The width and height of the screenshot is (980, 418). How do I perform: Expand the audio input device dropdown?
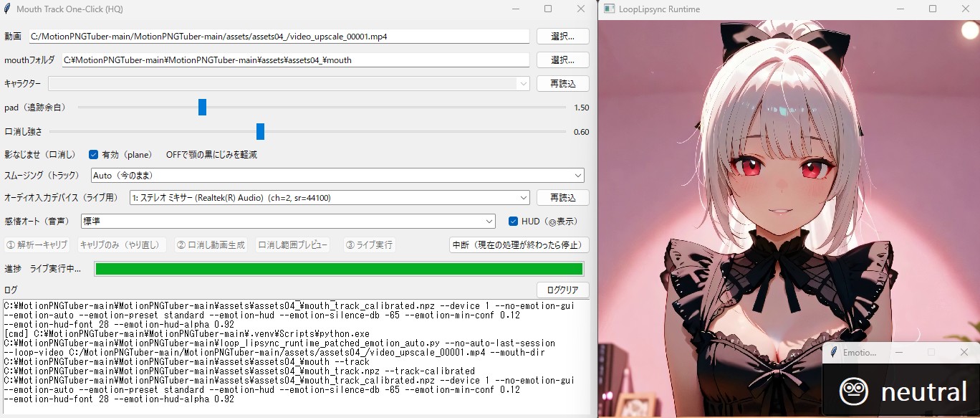522,197
